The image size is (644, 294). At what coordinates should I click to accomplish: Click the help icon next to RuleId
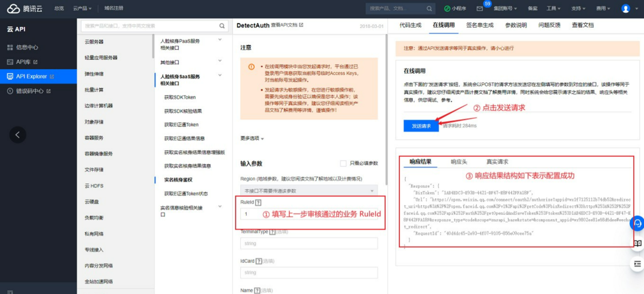tap(258, 202)
